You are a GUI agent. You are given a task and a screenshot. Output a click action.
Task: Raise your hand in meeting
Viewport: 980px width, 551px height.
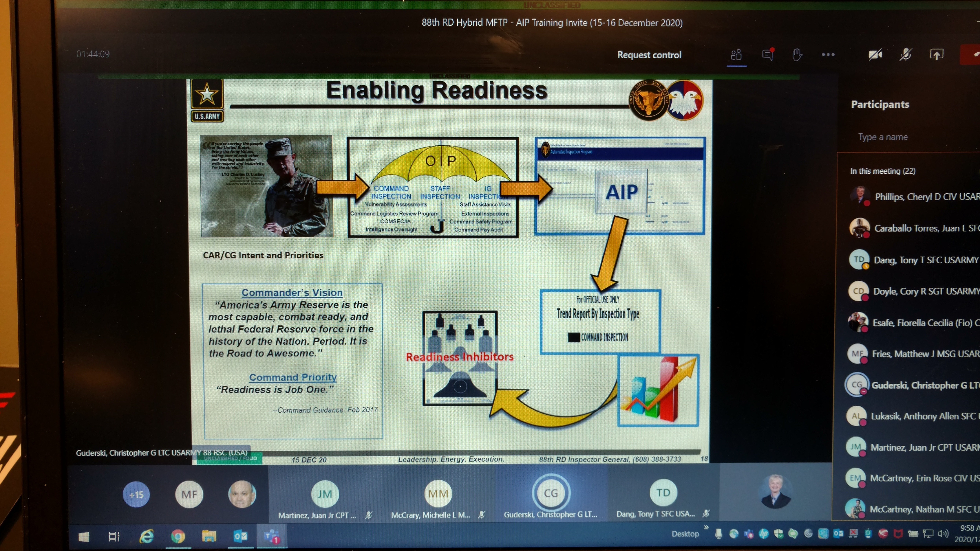(x=797, y=55)
